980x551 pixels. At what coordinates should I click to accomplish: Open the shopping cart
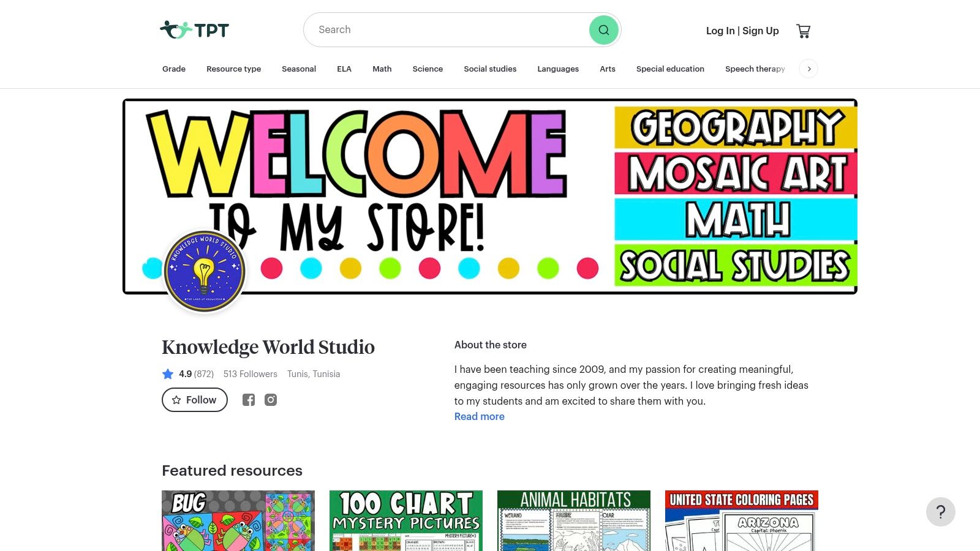click(803, 31)
